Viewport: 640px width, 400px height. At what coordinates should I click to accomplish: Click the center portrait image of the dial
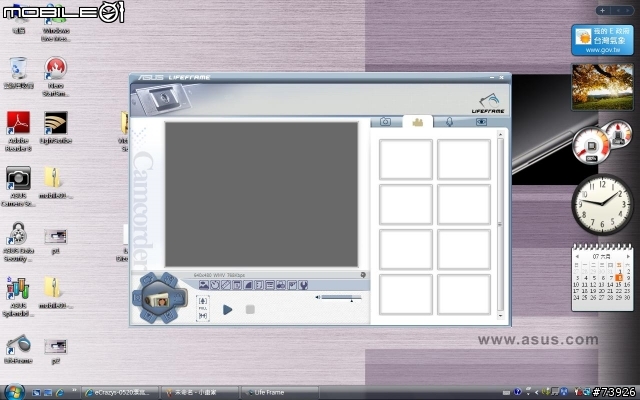point(158,300)
